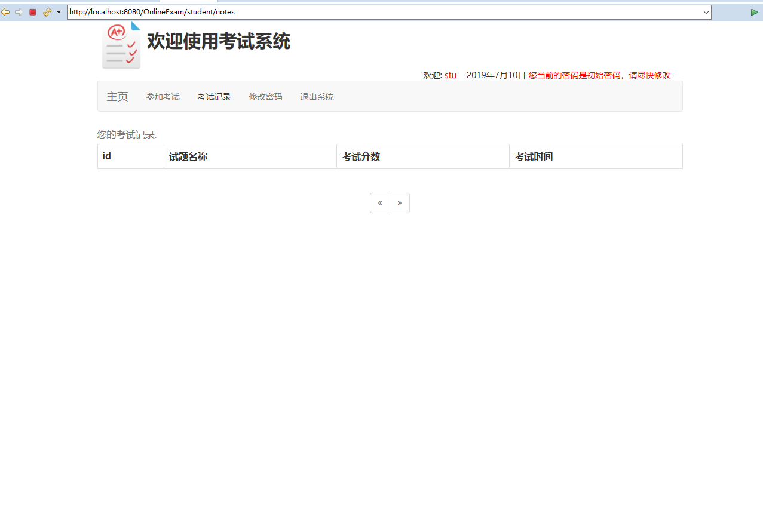Open 参加考试 to take an exam
The height and width of the screenshot is (532, 763).
[x=163, y=96]
